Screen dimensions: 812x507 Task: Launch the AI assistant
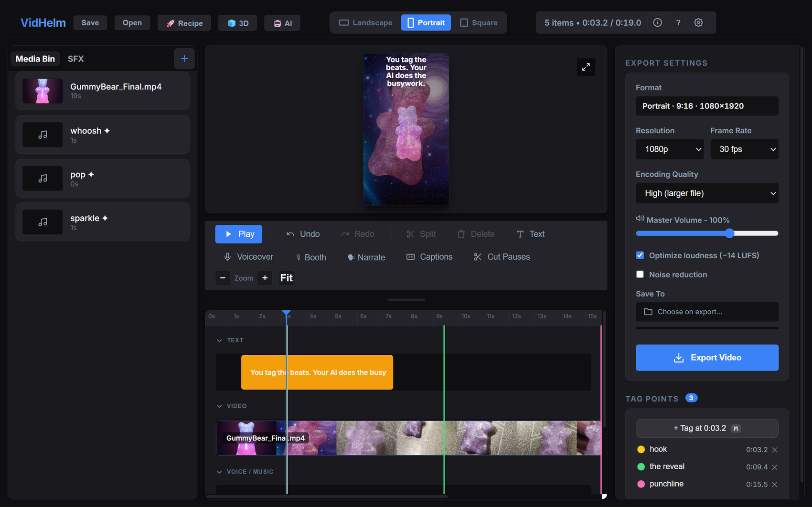click(282, 23)
